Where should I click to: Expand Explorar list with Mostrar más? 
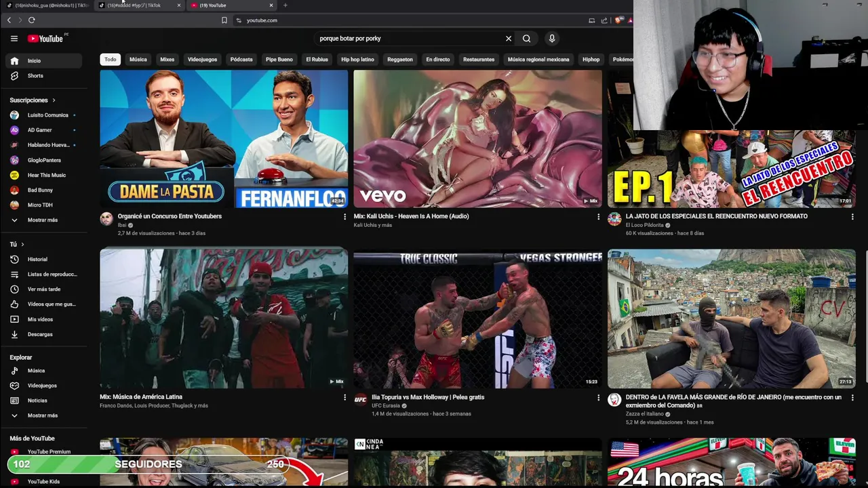click(x=43, y=415)
